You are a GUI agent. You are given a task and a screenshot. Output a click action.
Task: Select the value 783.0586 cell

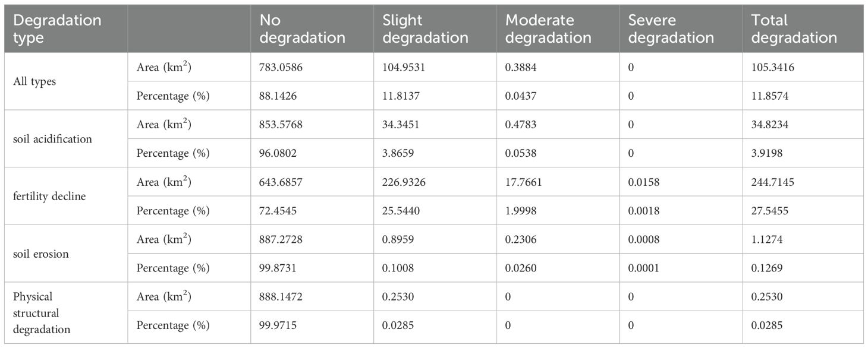pyautogui.click(x=282, y=67)
